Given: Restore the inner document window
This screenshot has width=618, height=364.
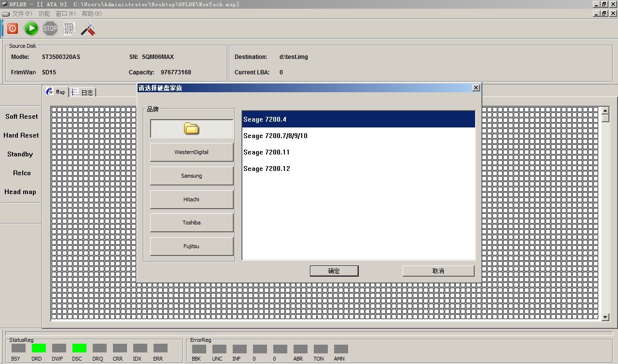Looking at the screenshot, I should [604, 14].
